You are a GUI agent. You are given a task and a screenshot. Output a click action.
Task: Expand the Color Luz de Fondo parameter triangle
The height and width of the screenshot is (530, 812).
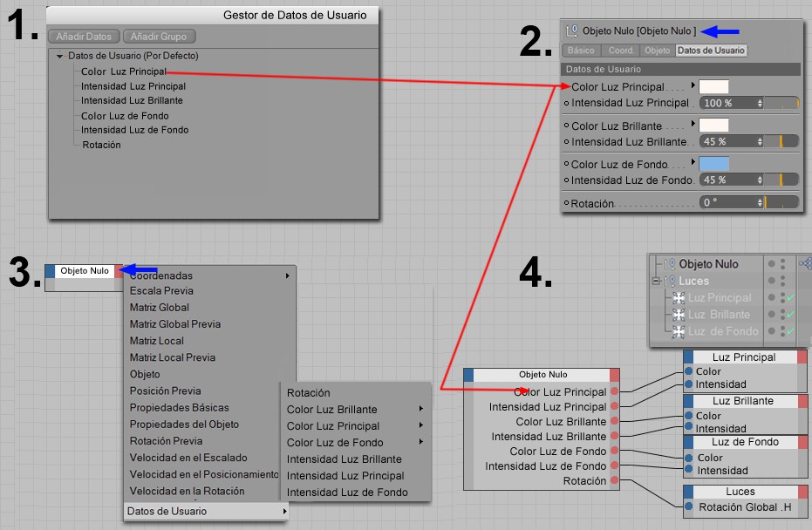[x=693, y=162]
